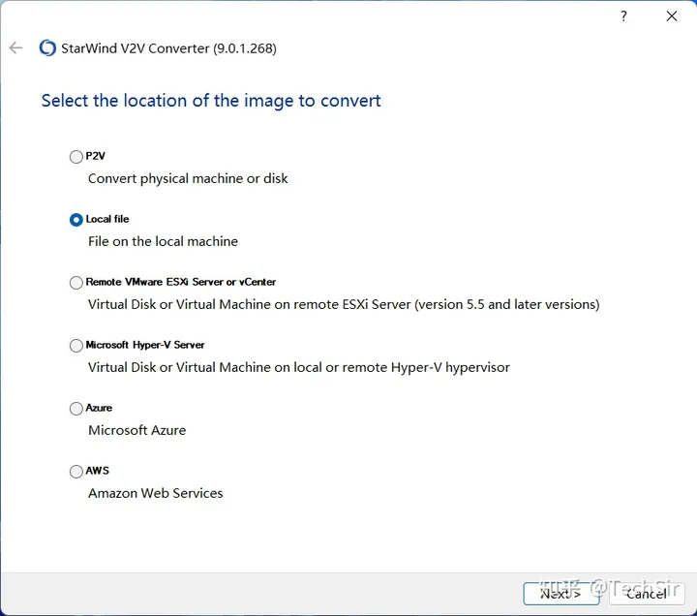
Task: Close the V2V Converter window
Action: click(x=671, y=16)
